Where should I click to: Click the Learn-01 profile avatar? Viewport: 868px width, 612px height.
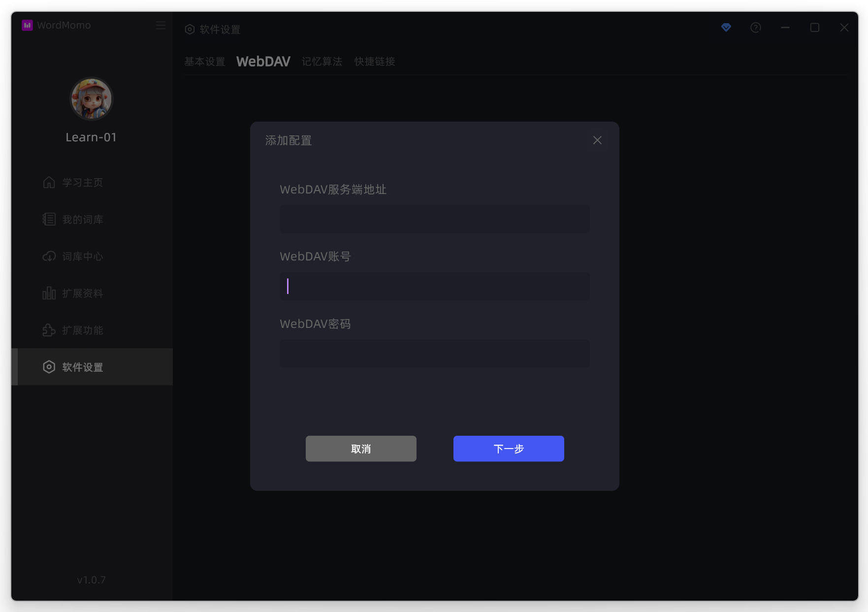[91, 99]
